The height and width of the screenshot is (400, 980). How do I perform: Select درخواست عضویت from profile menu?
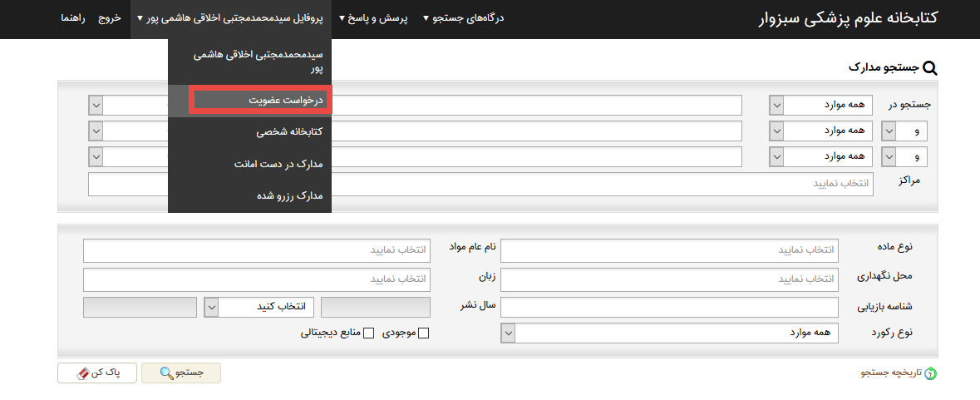click(x=261, y=100)
